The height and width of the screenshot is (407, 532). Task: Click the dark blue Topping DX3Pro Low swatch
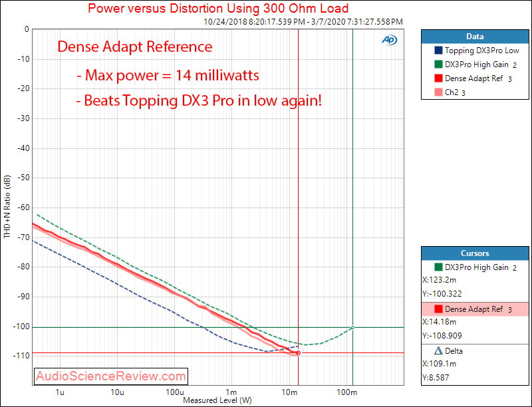(x=438, y=51)
